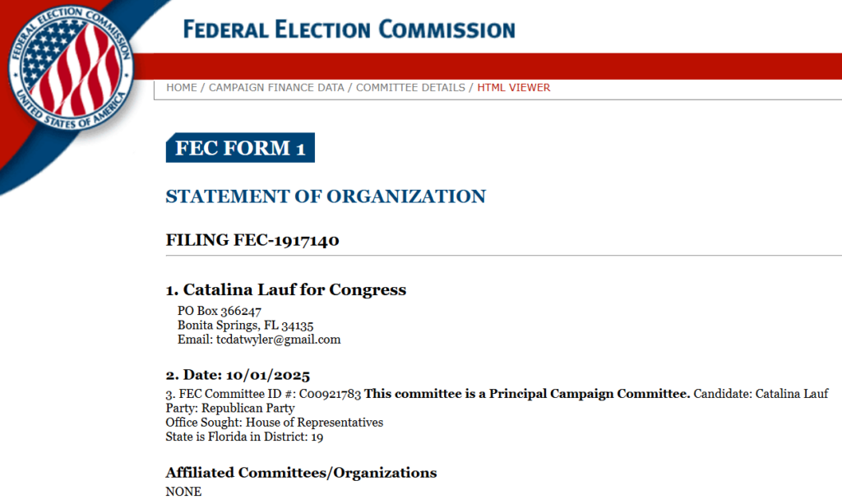
Task: Click the Federal Election Commission header title
Action: [349, 30]
